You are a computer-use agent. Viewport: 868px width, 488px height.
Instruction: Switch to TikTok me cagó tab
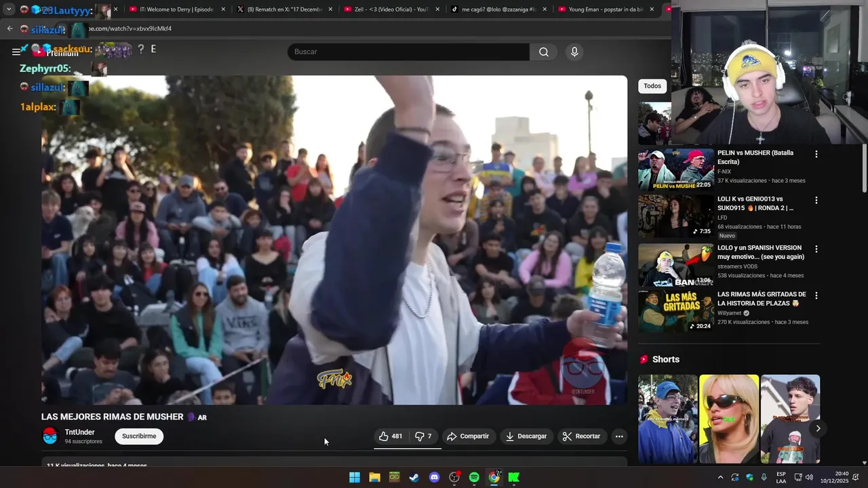[499, 9]
